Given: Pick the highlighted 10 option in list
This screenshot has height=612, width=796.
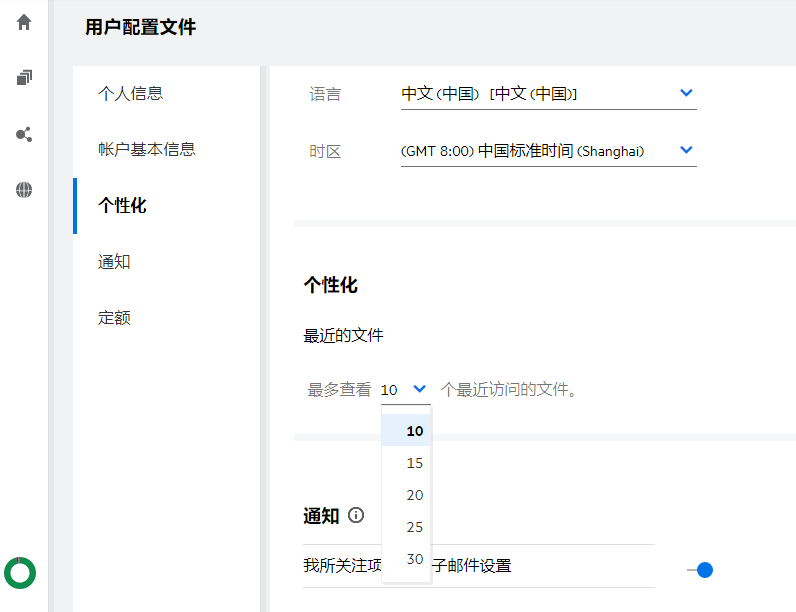Looking at the screenshot, I should click(x=414, y=431).
